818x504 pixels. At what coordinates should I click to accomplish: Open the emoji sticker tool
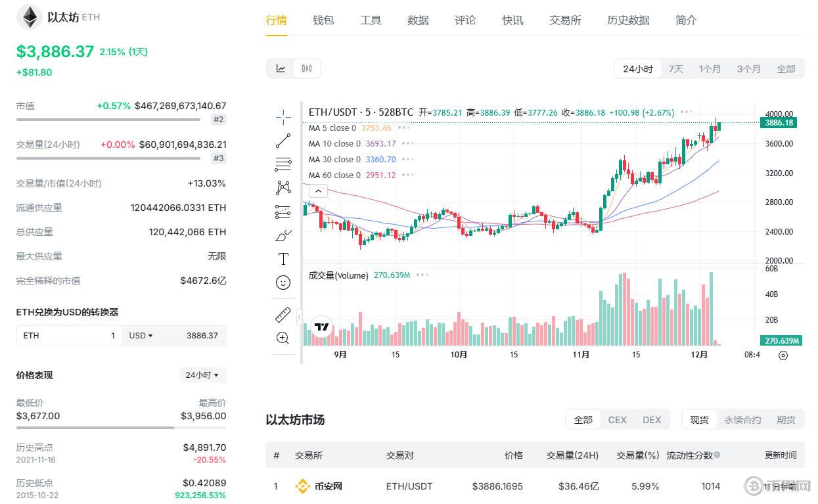pos(283,283)
